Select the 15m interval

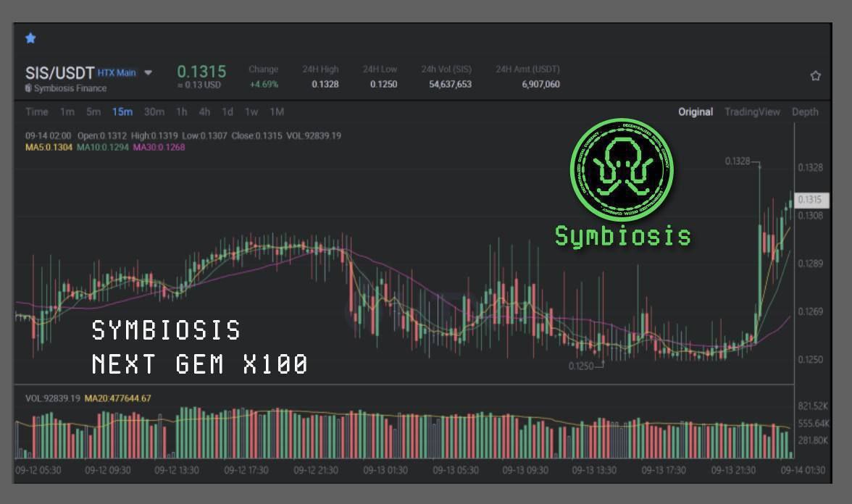pyautogui.click(x=122, y=112)
